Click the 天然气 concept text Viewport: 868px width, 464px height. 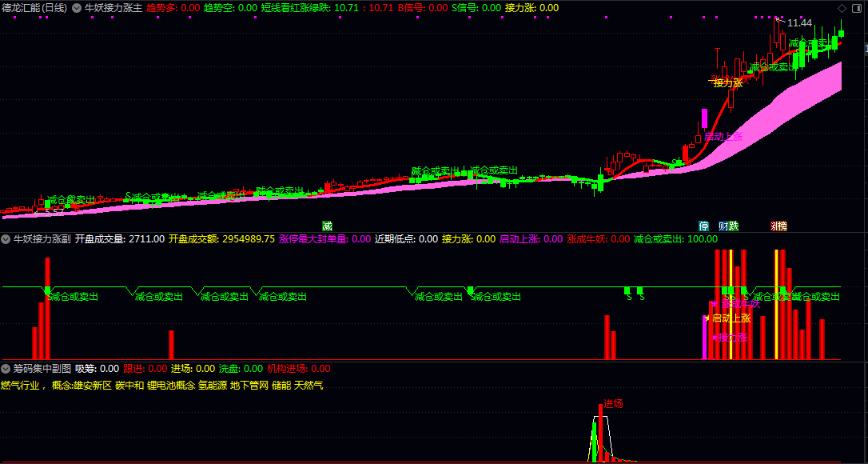pyautogui.click(x=309, y=386)
